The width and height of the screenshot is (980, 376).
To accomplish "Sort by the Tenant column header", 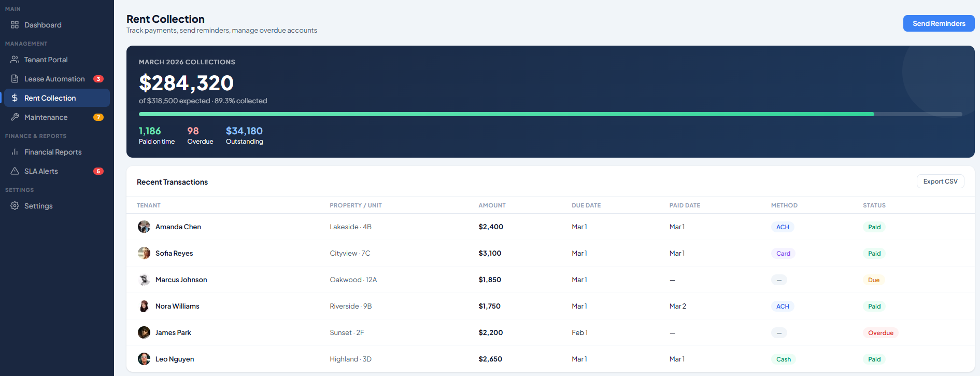I will [x=149, y=205].
